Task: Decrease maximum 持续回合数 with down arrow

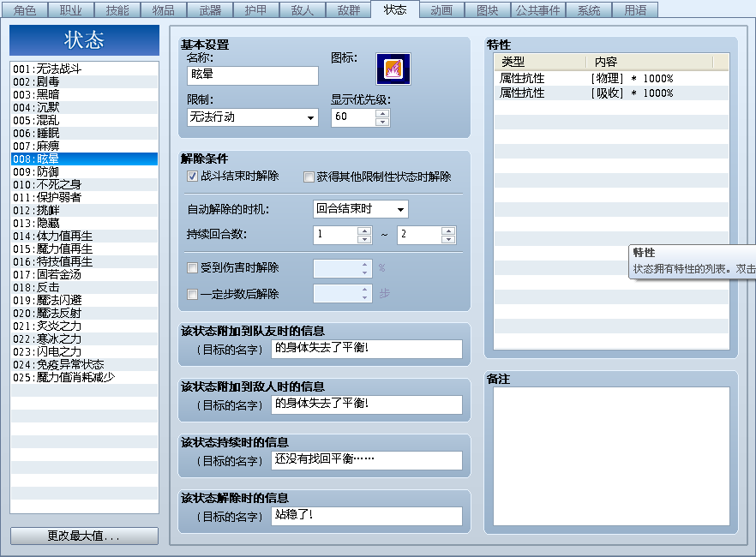Action: 448,239
